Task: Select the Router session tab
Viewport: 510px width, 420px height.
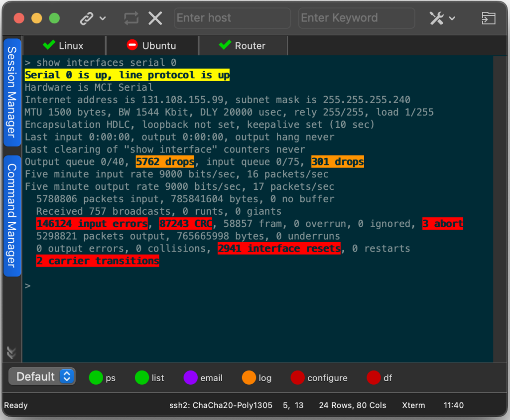Action: tap(243, 46)
